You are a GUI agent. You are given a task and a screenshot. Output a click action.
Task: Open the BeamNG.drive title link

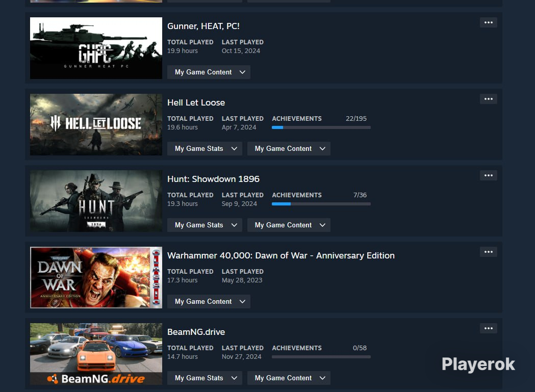tap(196, 332)
